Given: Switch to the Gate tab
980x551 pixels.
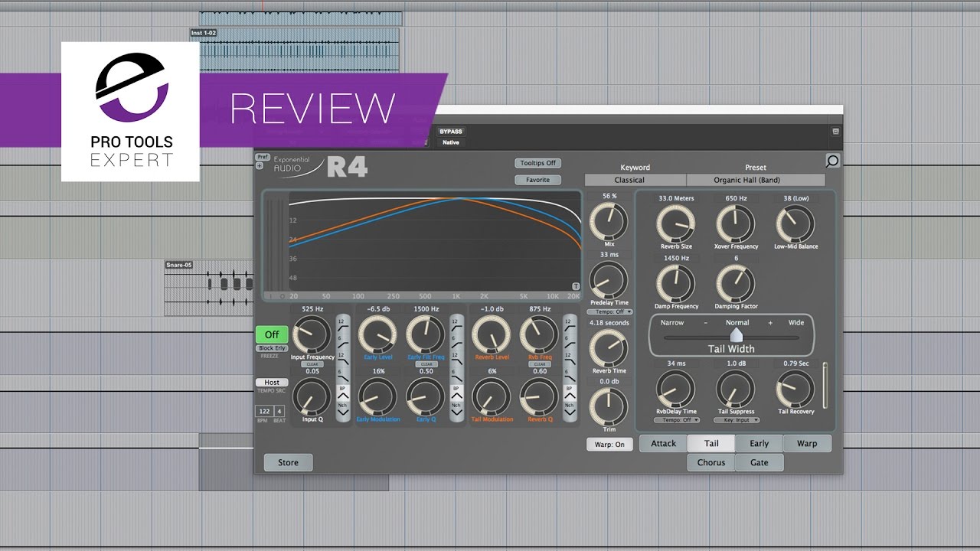Looking at the screenshot, I should coord(759,462).
